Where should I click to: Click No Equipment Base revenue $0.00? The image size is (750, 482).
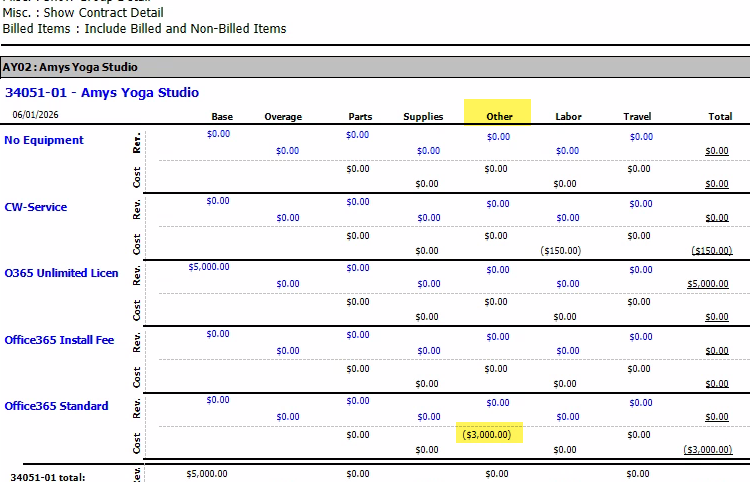[x=219, y=134]
